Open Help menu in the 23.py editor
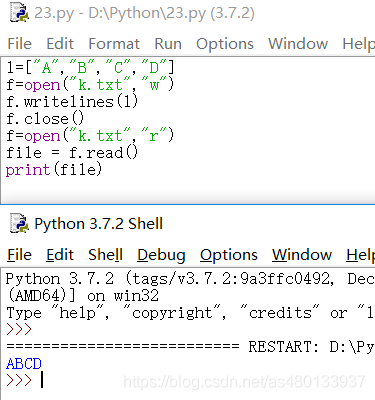 [x=358, y=44]
